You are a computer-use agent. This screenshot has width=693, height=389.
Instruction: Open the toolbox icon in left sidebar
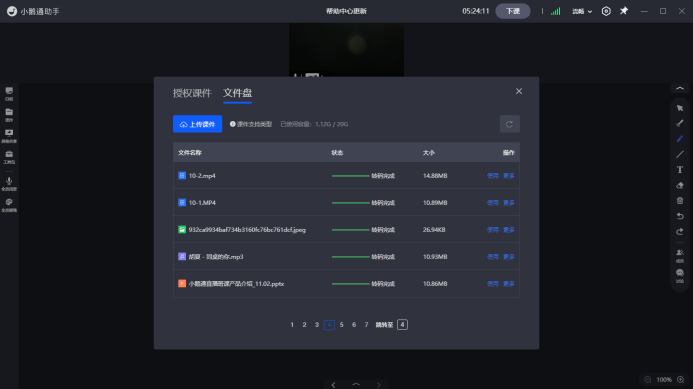point(9,157)
